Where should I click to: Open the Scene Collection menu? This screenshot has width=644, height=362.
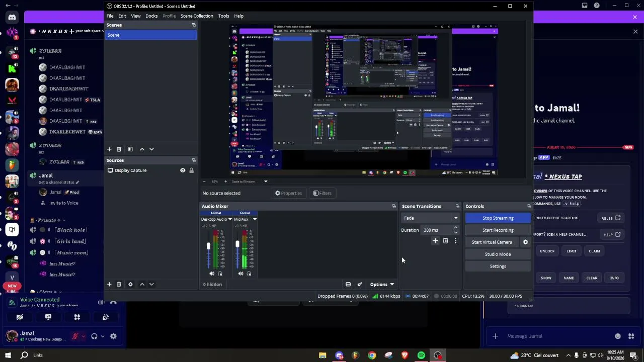[197, 16]
